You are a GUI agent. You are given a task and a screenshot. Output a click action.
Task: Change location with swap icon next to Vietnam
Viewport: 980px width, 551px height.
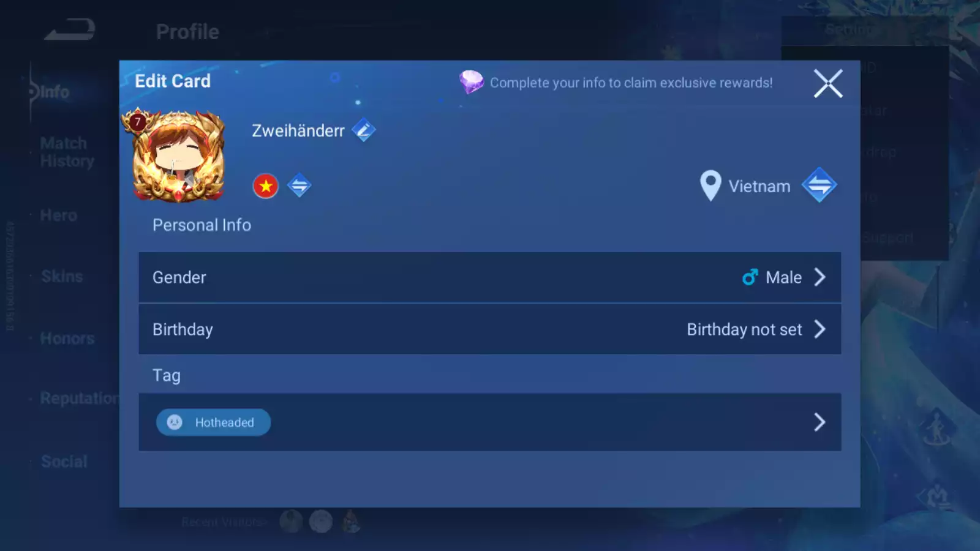pos(820,186)
